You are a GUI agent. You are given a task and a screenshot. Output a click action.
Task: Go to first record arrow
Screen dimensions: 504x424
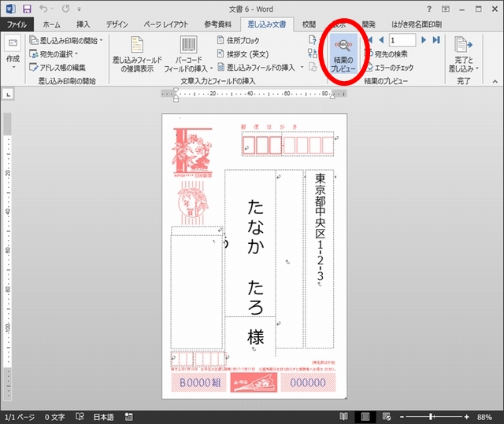(x=370, y=40)
